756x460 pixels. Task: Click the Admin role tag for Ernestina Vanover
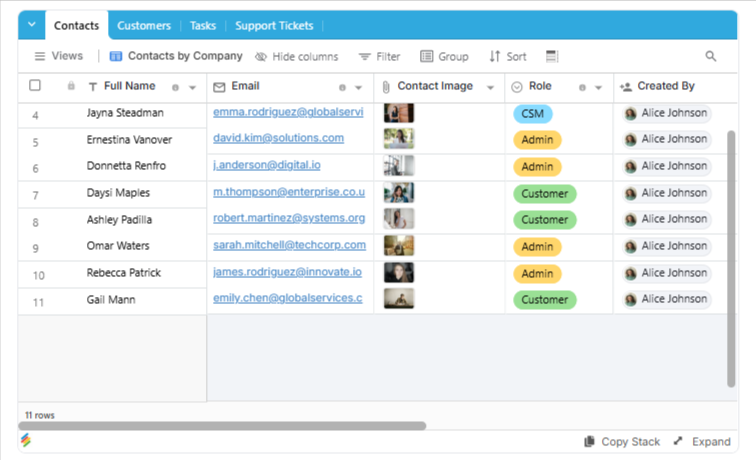537,140
